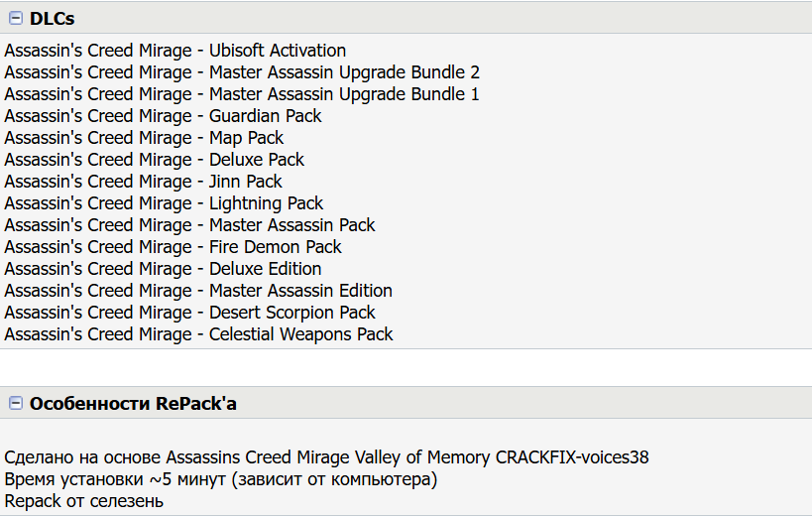The height and width of the screenshot is (518, 812).
Task: Collapse the Особенности RePack'а section icon
Action: coord(16,403)
